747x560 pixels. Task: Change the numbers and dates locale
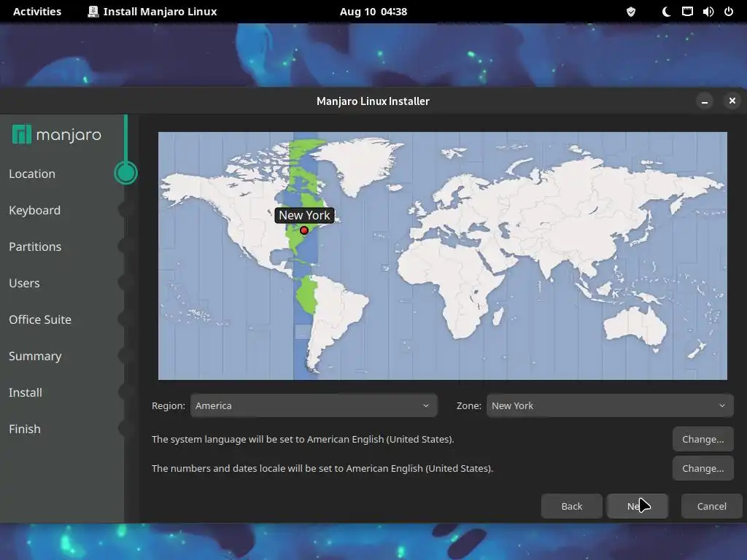[703, 468]
